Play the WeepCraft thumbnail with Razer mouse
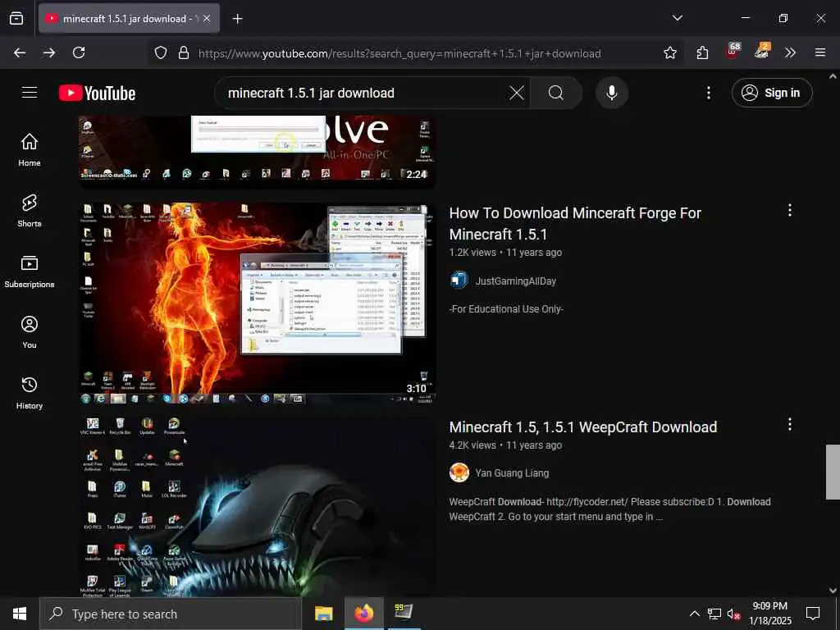This screenshot has width=840, height=630. click(x=257, y=506)
